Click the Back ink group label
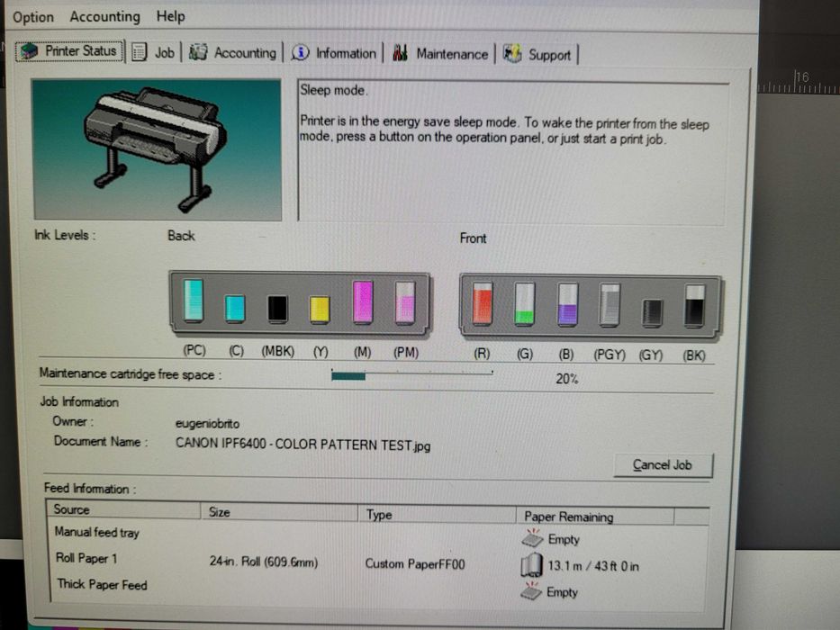This screenshot has height=630, width=840. pyautogui.click(x=181, y=236)
